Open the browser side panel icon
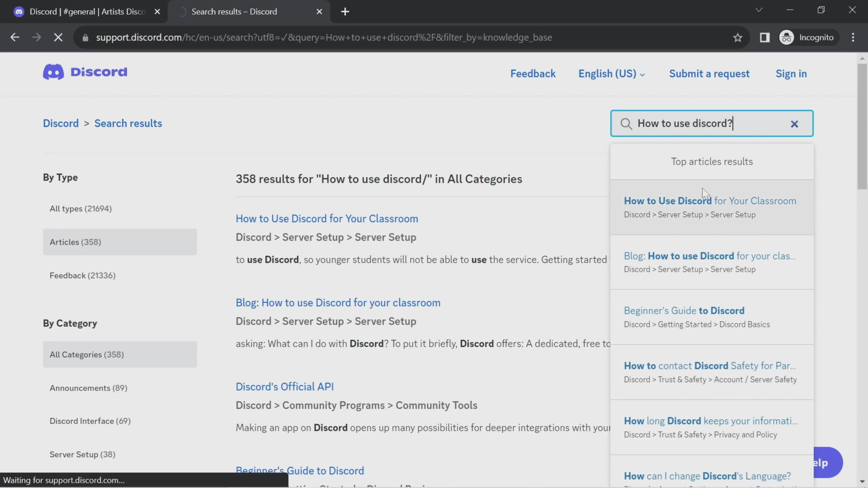The height and width of the screenshot is (488, 868). pos(764,37)
